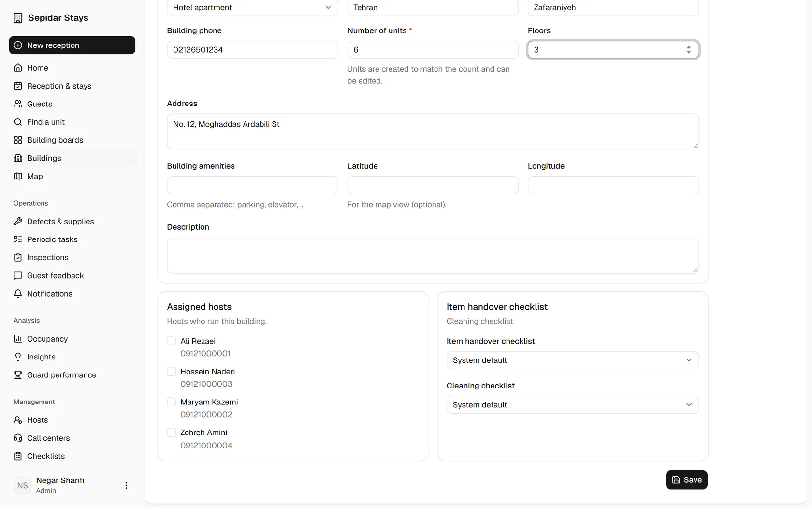Expand the Item handover checklist dropdown
The height and width of the screenshot is (508, 812).
click(x=572, y=360)
